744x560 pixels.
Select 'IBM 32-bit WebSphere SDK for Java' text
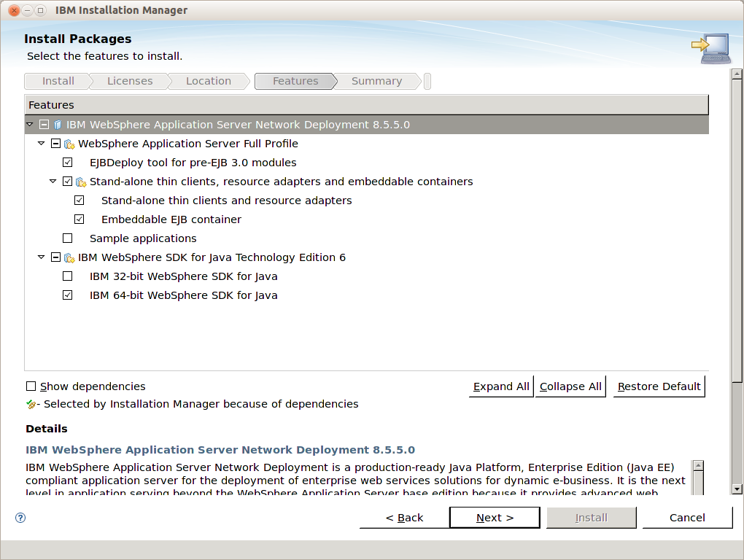point(184,276)
